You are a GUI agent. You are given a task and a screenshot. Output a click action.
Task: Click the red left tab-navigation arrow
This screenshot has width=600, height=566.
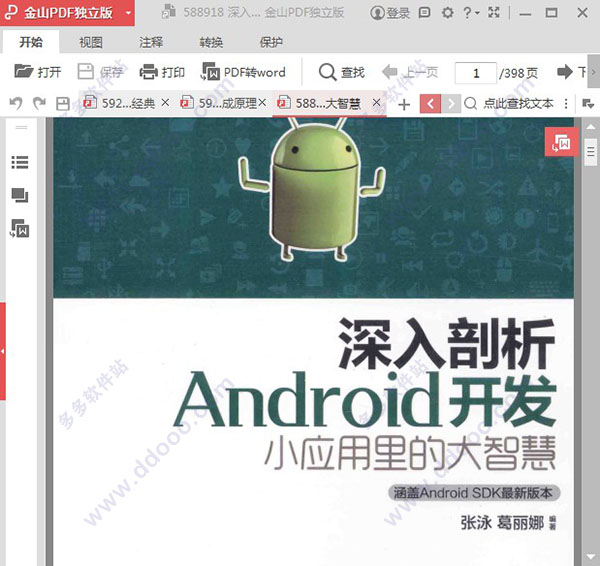point(430,104)
